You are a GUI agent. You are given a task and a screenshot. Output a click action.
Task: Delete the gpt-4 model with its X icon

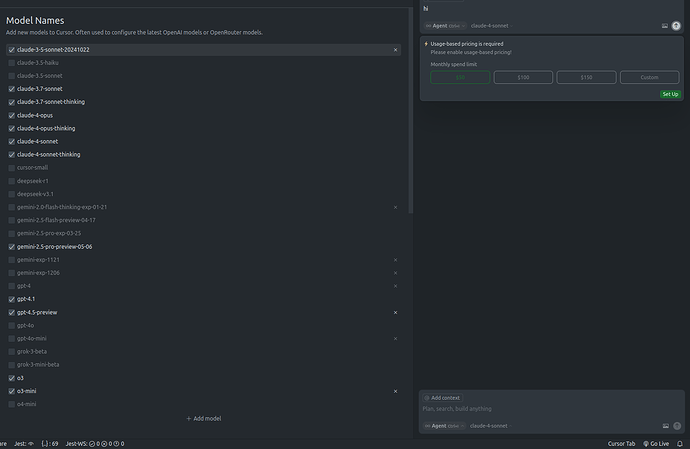pyautogui.click(x=395, y=286)
